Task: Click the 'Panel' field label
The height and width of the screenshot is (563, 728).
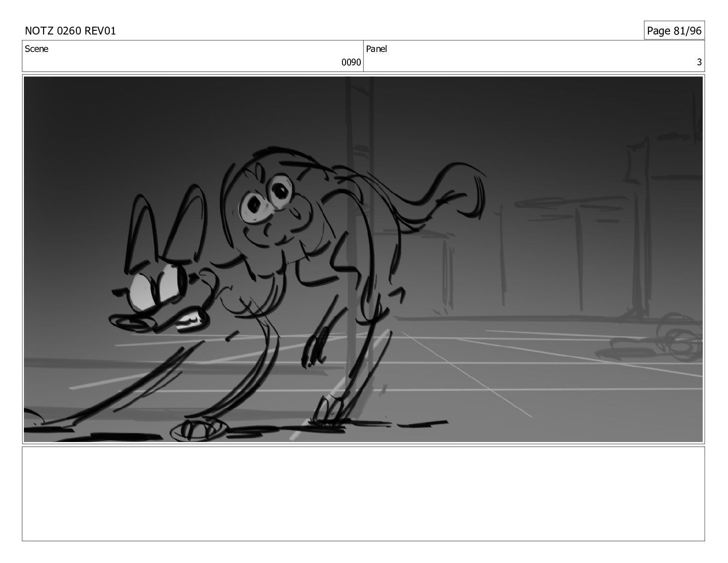Action: click(376, 49)
